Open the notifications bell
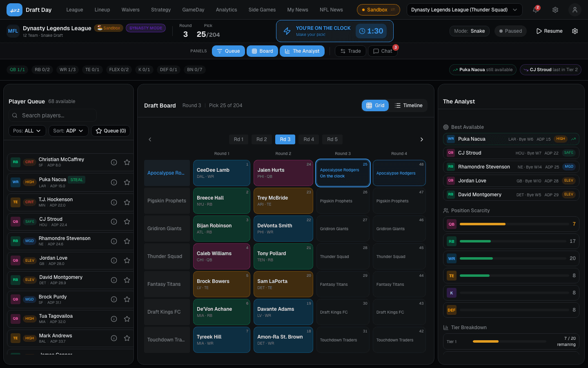The width and height of the screenshot is (588, 368). pos(536,10)
